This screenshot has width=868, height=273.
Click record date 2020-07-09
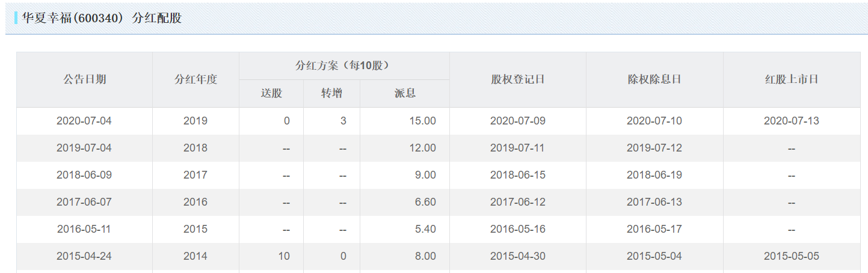pos(518,121)
